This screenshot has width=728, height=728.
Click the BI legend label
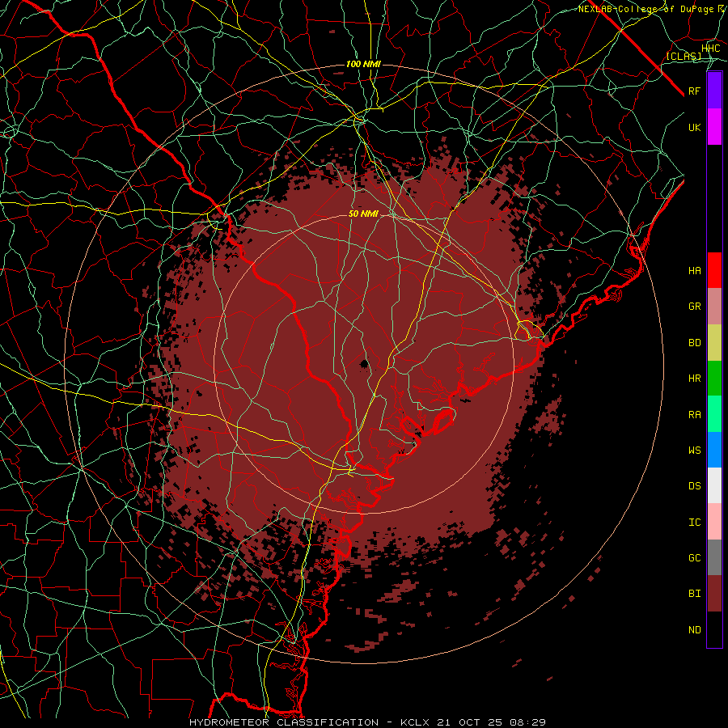(694, 594)
